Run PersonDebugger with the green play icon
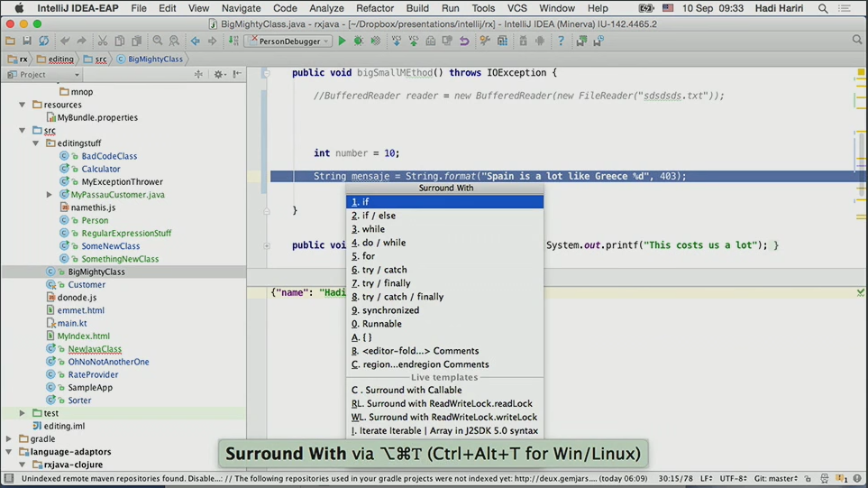 pos(342,41)
